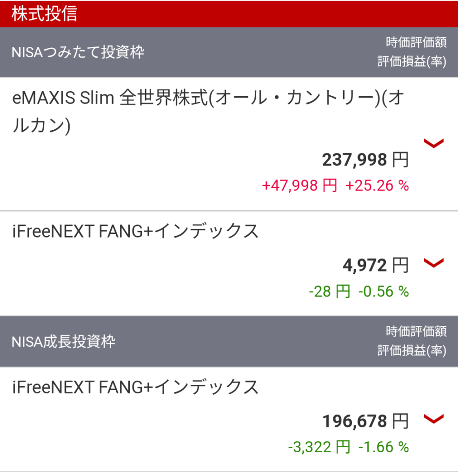Select the NISAつみたて投資枠 section header
This screenshot has height=476, width=458.
coord(78,52)
